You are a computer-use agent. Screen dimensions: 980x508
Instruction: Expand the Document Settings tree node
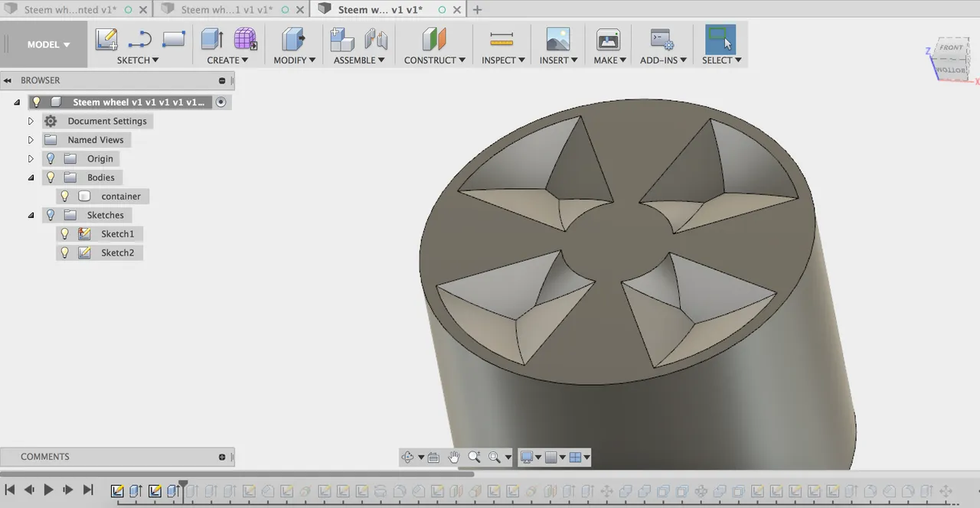(31, 121)
